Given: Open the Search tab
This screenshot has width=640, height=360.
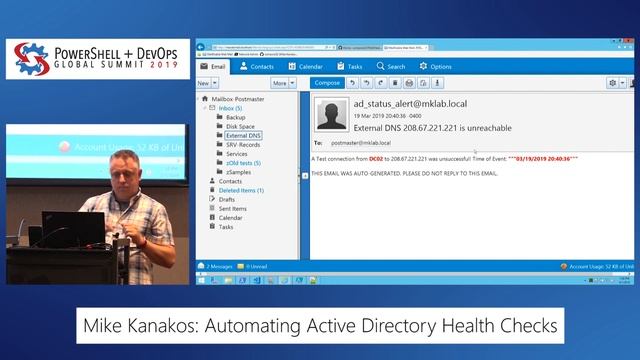Looking at the screenshot, I should tap(391, 67).
